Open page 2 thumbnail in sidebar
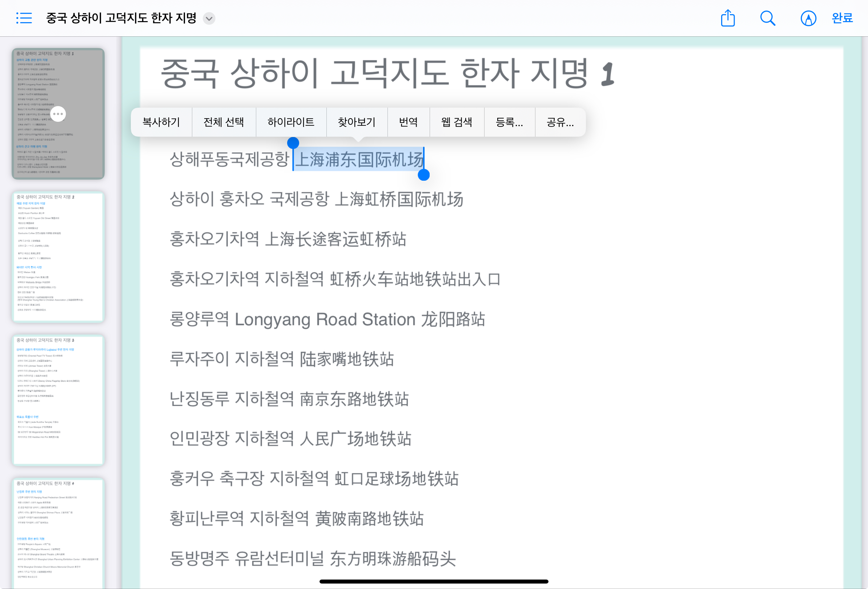 pyautogui.click(x=58, y=257)
